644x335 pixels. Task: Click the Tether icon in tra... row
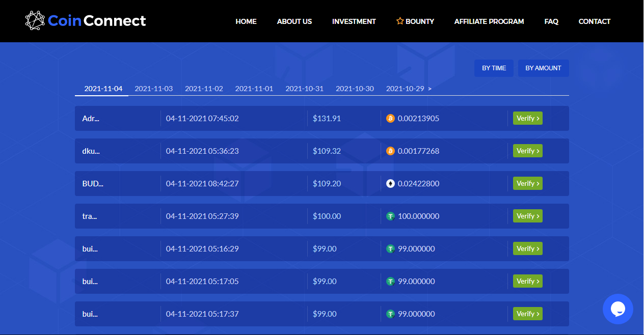(x=390, y=216)
